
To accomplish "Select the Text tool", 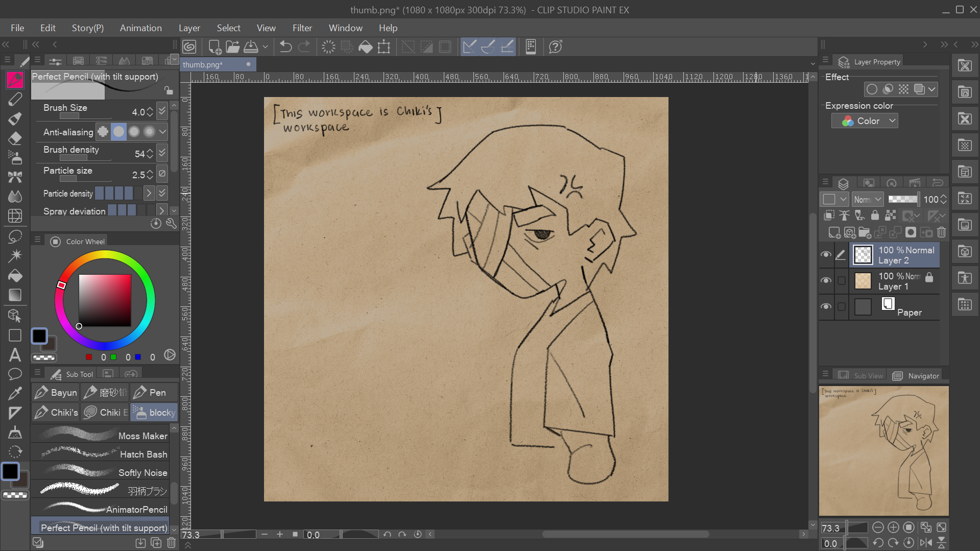I will point(15,355).
